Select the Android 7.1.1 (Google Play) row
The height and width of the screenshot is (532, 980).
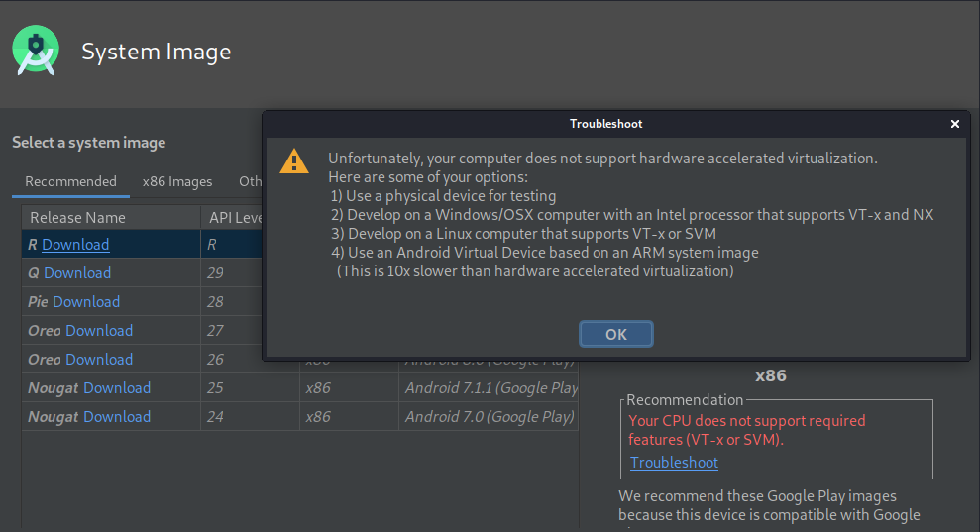[490, 388]
